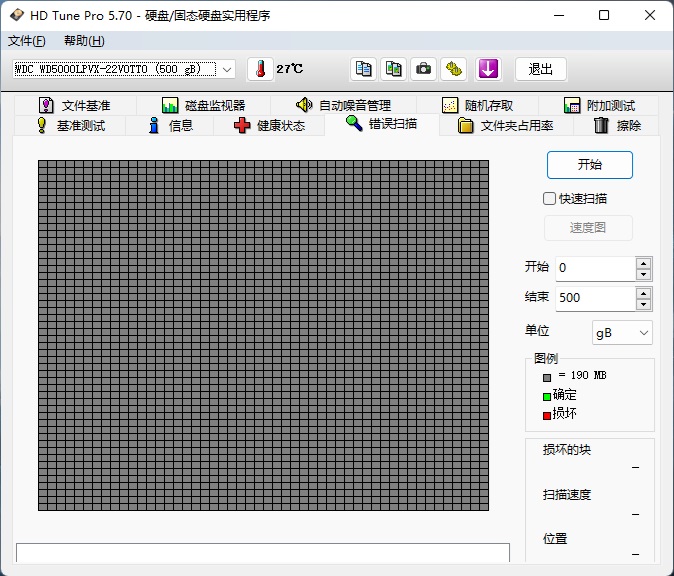
Task: Decrease the 结束 value with down arrow
Action: coord(643,304)
